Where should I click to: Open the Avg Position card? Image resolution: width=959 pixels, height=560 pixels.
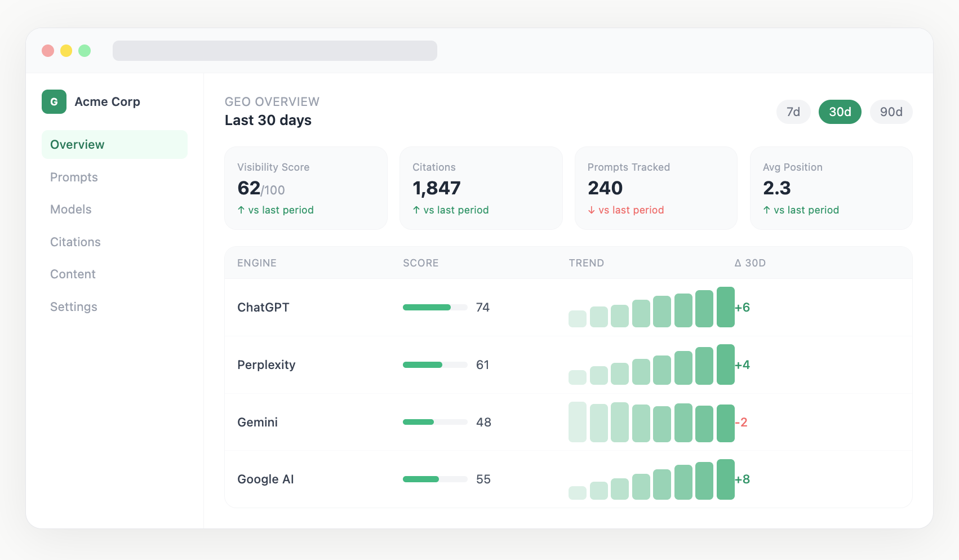coord(831,188)
